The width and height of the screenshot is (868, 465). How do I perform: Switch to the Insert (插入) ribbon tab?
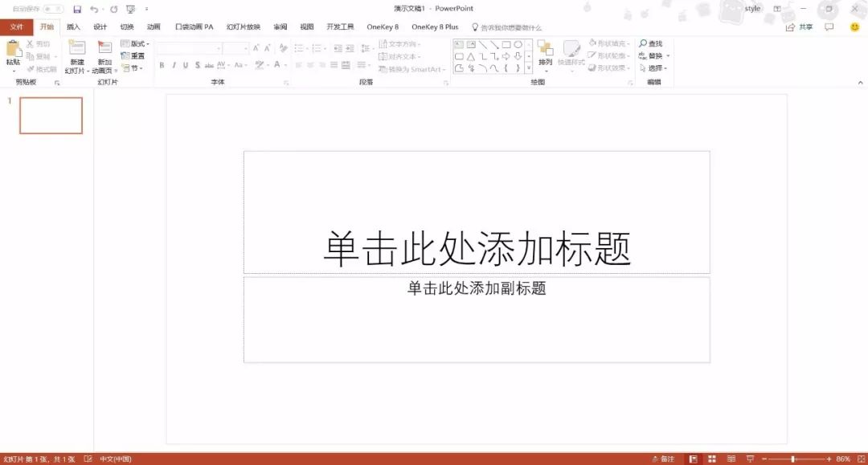point(72,26)
